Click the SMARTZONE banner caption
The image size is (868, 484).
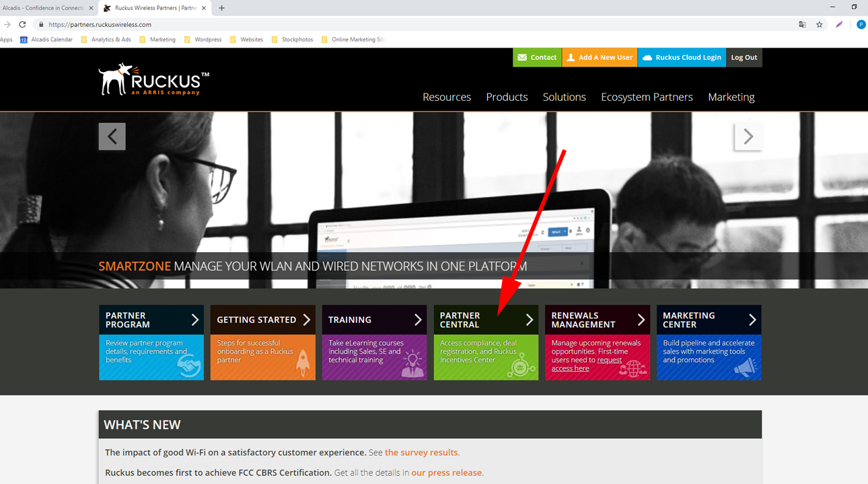click(x=313, y=266)
